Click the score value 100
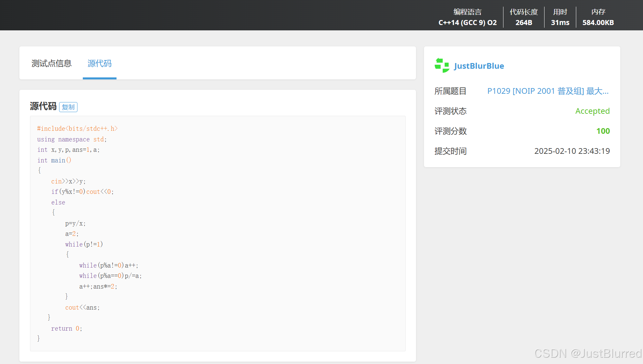Screen dimensions: 643x364 coord(603,131)
